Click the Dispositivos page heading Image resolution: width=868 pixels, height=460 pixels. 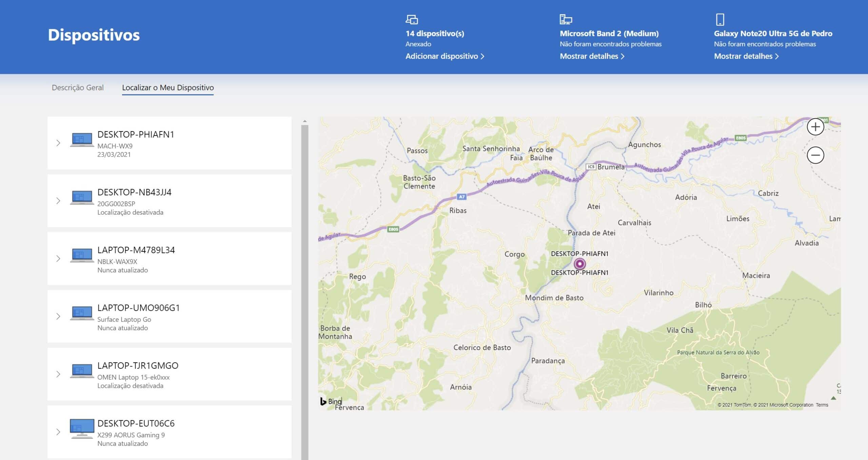[x=94, y=35]
